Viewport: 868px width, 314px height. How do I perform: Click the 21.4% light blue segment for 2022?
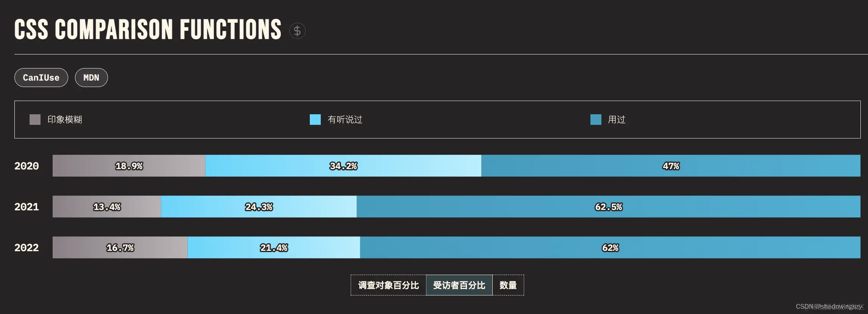coord(273,248)
